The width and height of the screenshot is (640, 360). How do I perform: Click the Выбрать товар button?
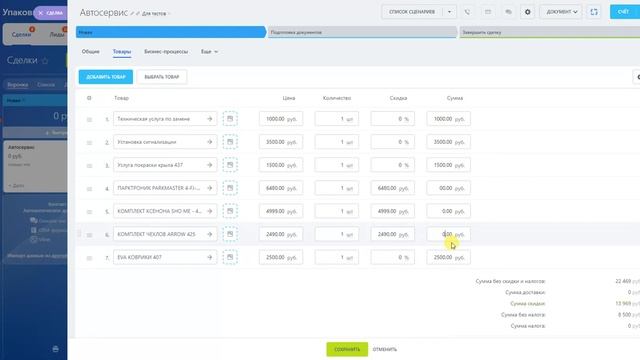point(162,77)
